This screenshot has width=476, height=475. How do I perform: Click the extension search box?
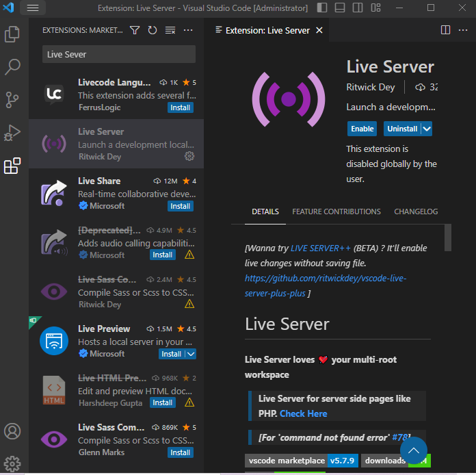119,54
